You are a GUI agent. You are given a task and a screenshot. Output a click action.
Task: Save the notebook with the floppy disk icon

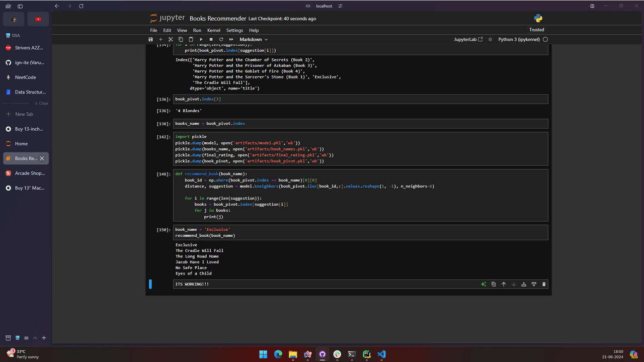click(150, 39)
